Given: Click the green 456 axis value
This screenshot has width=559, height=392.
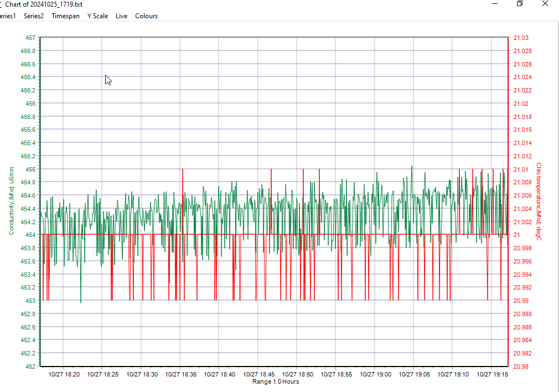Looking at the screenshot, I should [x=30, y=104].
